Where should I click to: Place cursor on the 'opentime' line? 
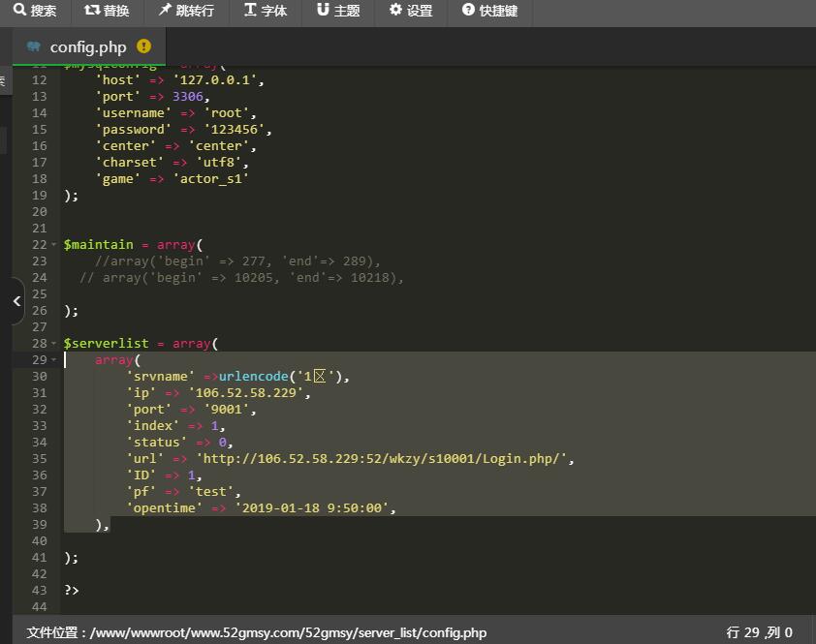point(262,508)
